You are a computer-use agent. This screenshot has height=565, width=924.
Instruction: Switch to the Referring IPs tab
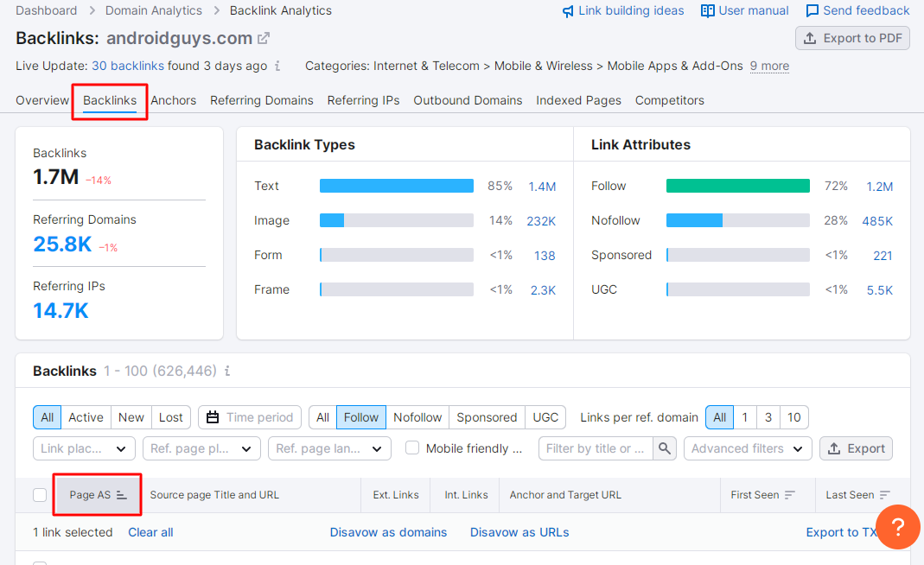click(364, 100)
